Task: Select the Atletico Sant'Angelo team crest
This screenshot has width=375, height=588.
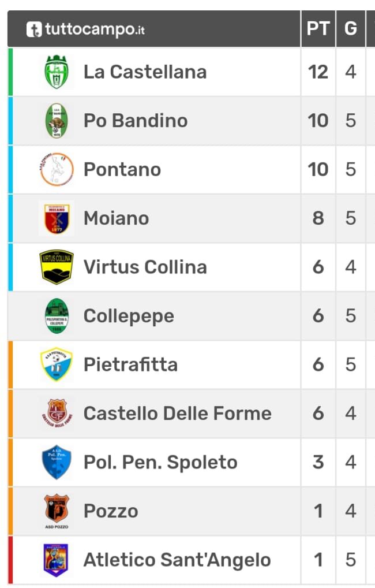Action: tap(56, 560)
